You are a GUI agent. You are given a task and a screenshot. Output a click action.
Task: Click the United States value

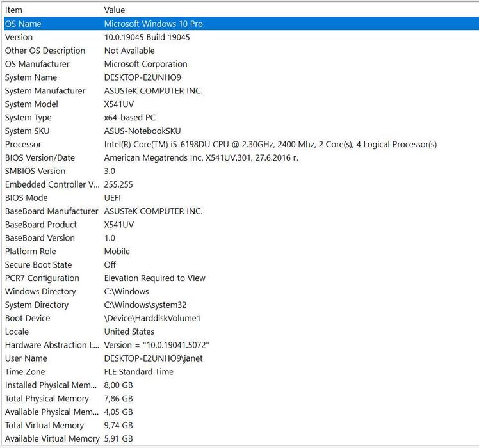tap(129, 332)
